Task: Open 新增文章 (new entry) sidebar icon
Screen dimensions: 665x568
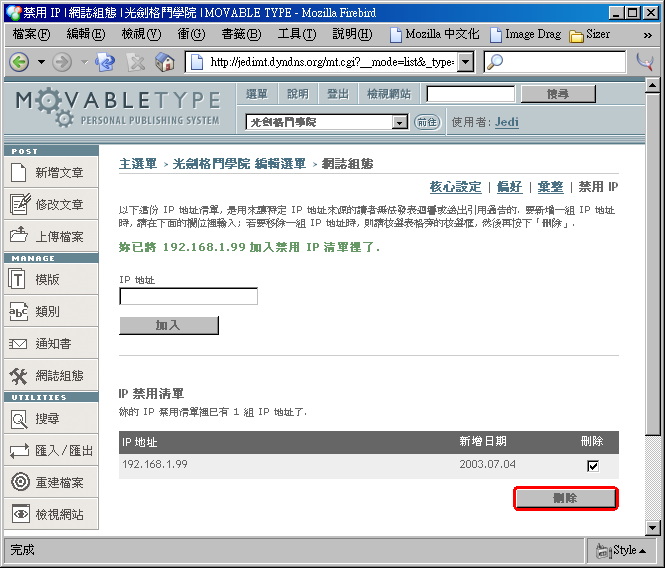Action: 18,172
